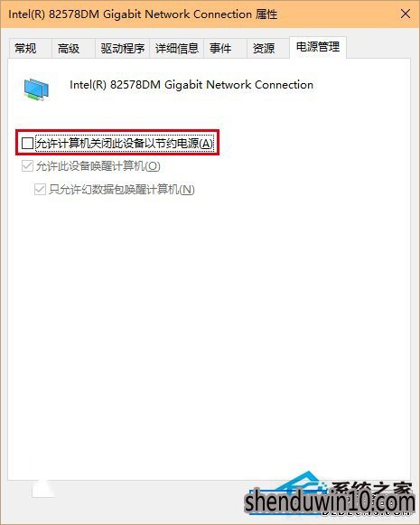The width and height of the screenshot is (420, 525).
Task: Click the network adapter icon
Action: (x=36, y=89)
